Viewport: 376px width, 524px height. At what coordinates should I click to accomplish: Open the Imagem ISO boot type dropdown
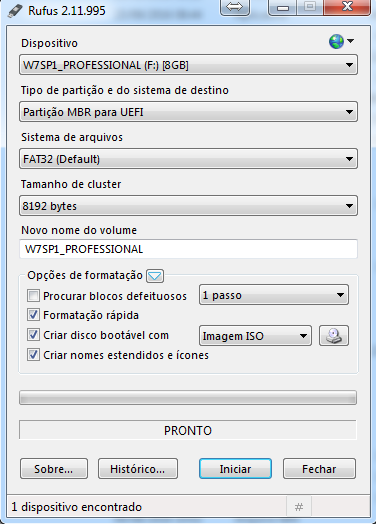click(255, 336)
